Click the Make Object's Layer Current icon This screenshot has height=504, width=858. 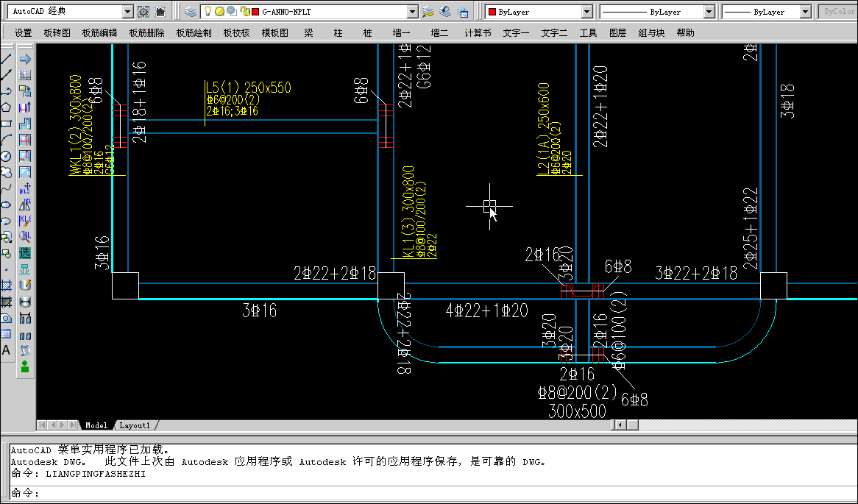428,12
